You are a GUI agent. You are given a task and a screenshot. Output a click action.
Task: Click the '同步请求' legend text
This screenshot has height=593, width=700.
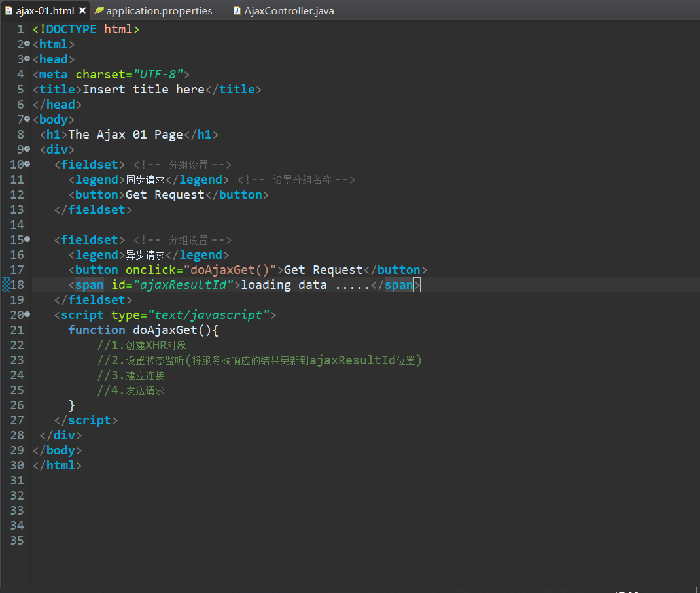point(145,180)
